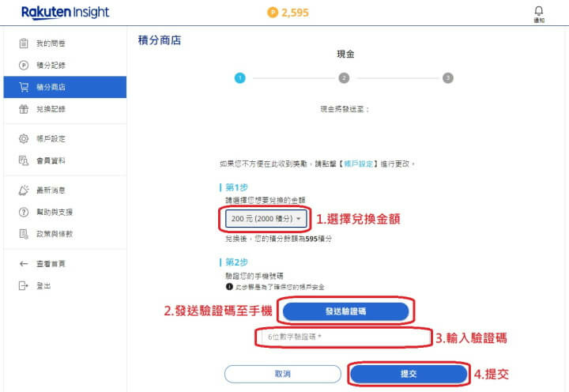Open 積分記錄 points icon in sidebar
Screen dimensions: 569x392
[24, 66]
